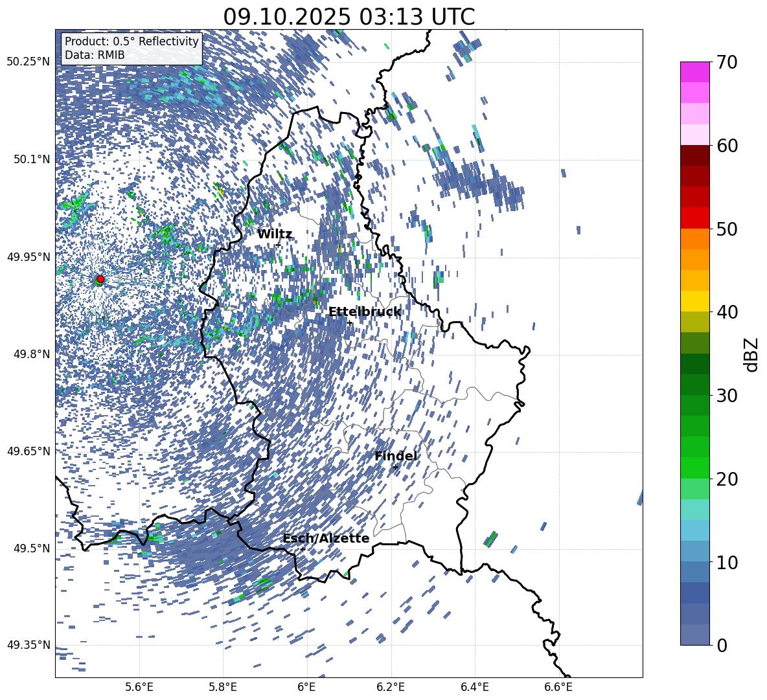Viewport: 767px width, 700px height.
Task: Click the light blue colorbar segment above 10
Action: point(694,530)
